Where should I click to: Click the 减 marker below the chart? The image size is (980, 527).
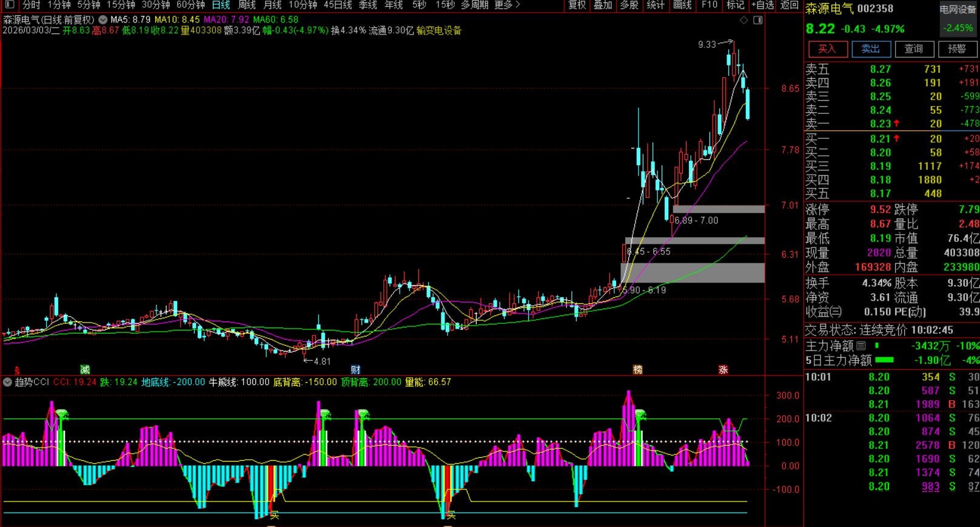[85, 369]
